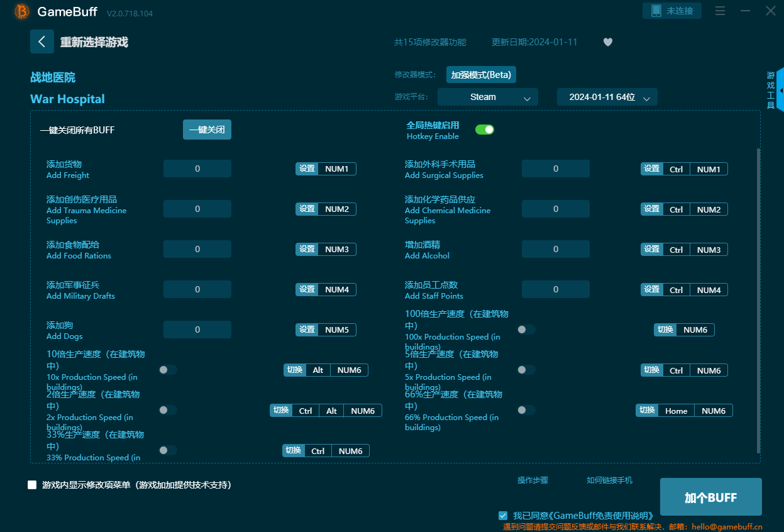Image resolution: width=784 pixels, height=532 pixels.
Task: Click the Add Trauma Medicine Supplies value field
Action: tap(197, 209)
